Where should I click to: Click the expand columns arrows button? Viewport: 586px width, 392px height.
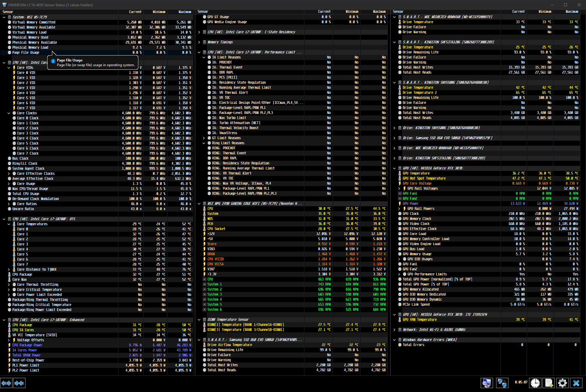(x=6, y=383)
